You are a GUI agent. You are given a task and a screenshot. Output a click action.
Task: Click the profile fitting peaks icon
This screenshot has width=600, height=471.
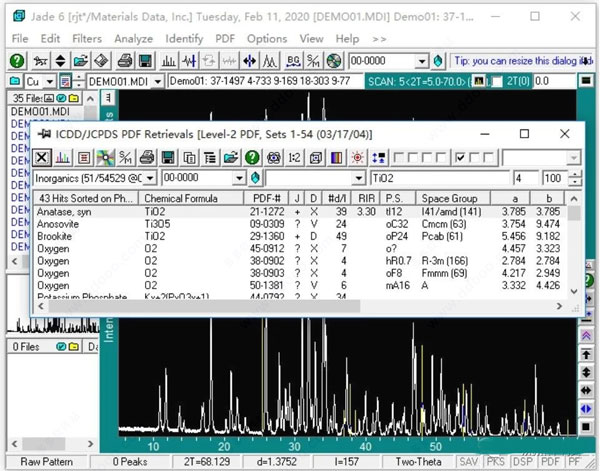[x=270, y=61]
